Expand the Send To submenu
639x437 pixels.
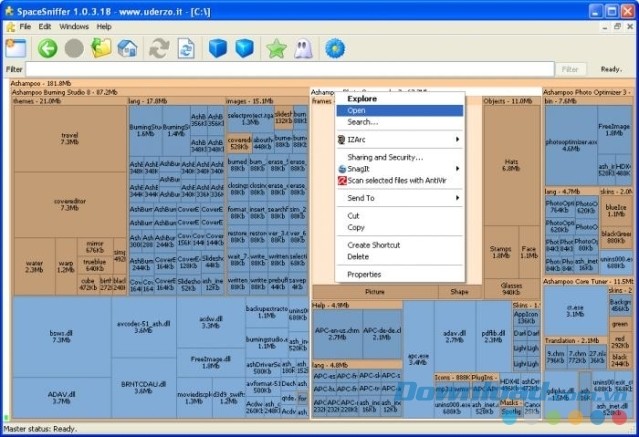(399, 198)
